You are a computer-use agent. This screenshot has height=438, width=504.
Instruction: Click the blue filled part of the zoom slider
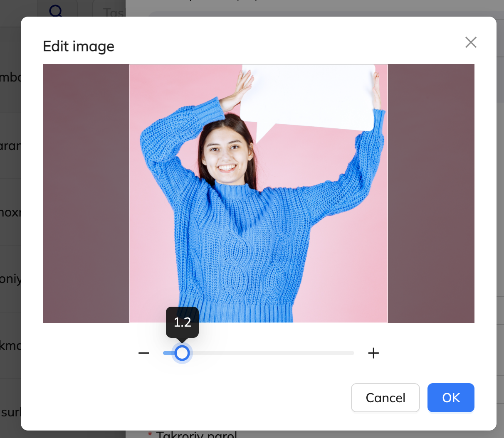pyautogui.click(x=168, y=353)
